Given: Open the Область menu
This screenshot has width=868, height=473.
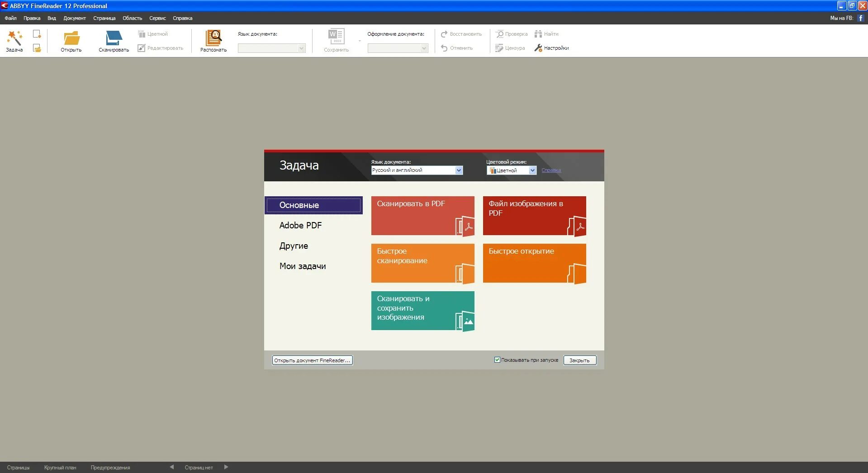Looking at the screenshot, I should (133, 18).
